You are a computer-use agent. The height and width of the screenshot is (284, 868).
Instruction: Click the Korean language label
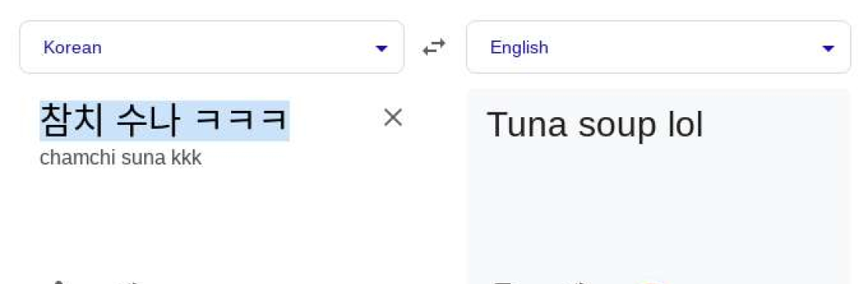coord(73,47)
